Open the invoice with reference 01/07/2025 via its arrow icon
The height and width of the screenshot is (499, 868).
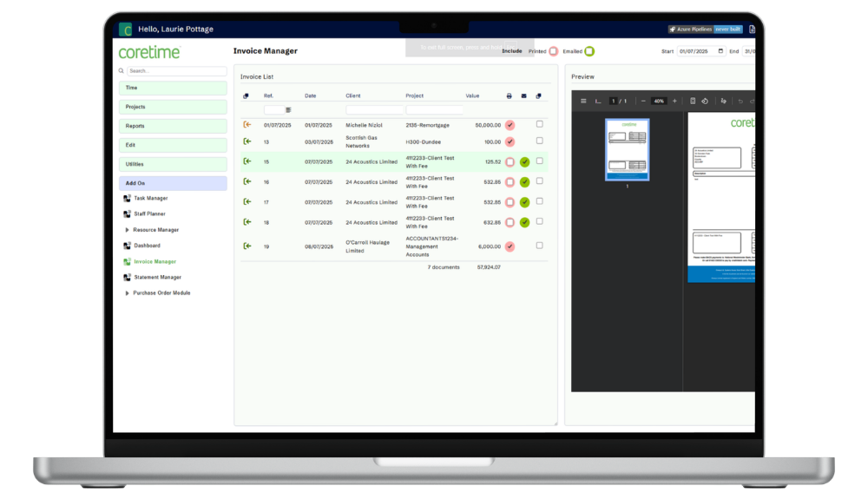tap(247, 125)
